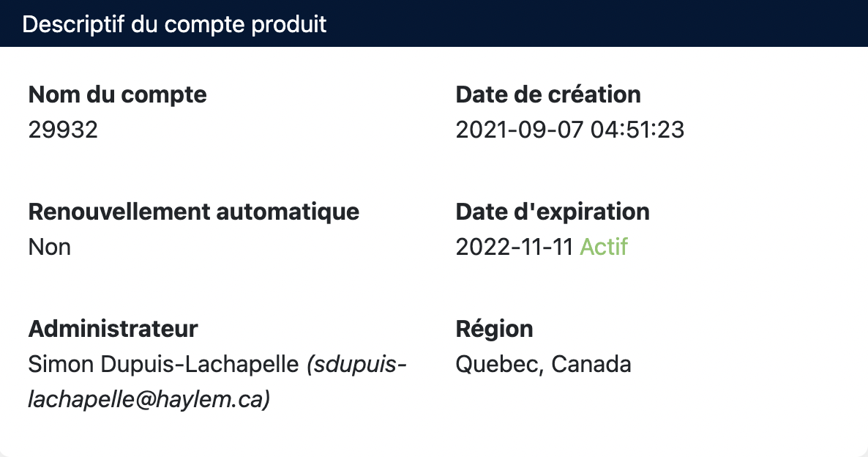Click the "Administrateur" label
868x457 pixels.
[113, 329]
